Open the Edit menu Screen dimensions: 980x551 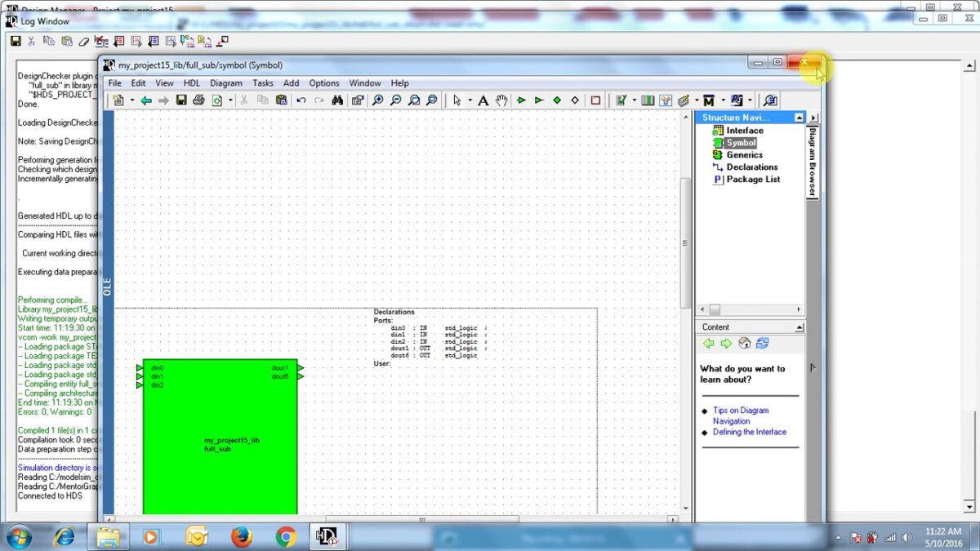tap(139, 83)
